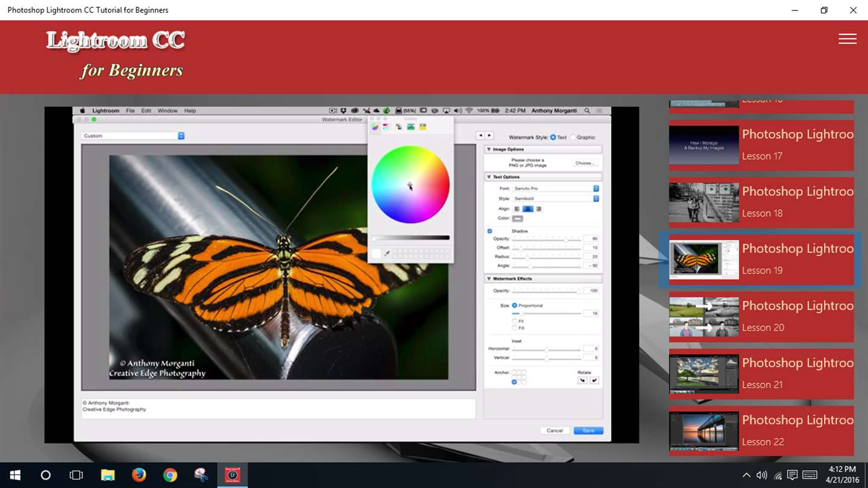Viewport: 868px width, 488px height.
Task: Click the right align text icon
Action: [538, 208]
